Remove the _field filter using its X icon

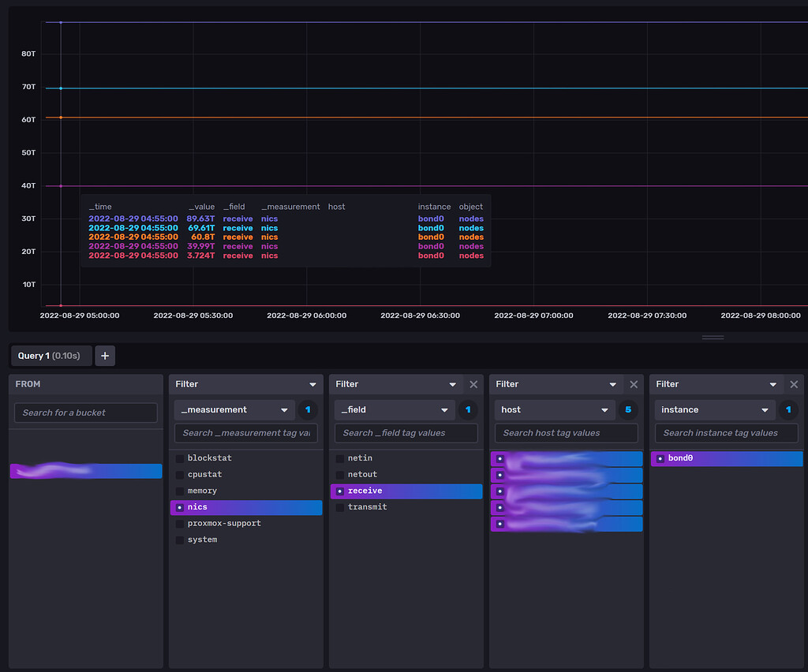point(473,384)
